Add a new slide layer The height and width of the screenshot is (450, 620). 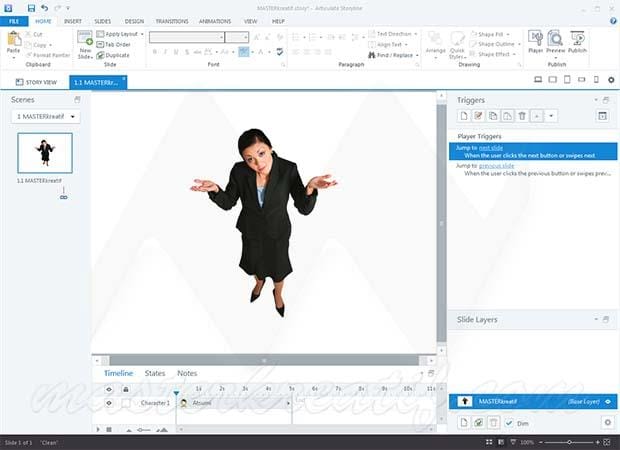(x=464, y=422)
